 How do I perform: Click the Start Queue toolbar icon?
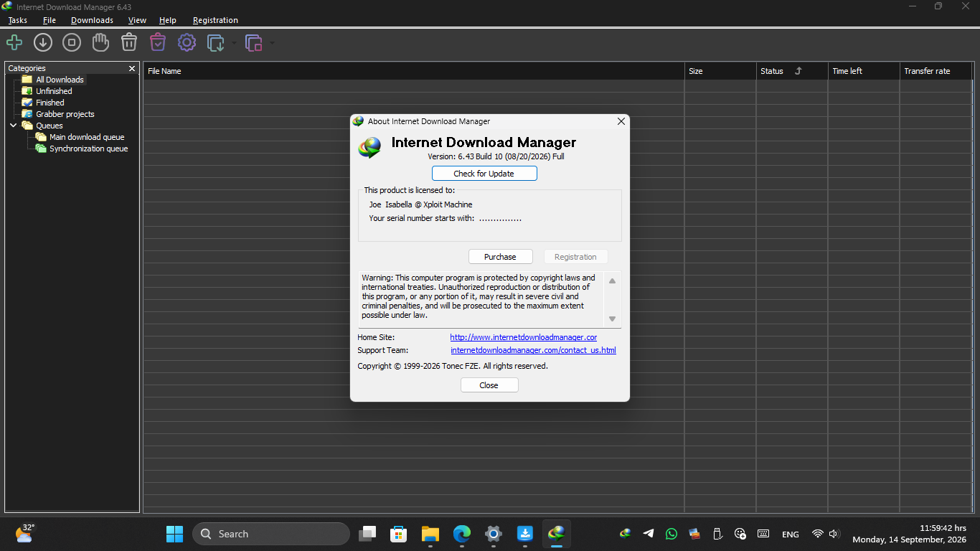click(215, 43)
